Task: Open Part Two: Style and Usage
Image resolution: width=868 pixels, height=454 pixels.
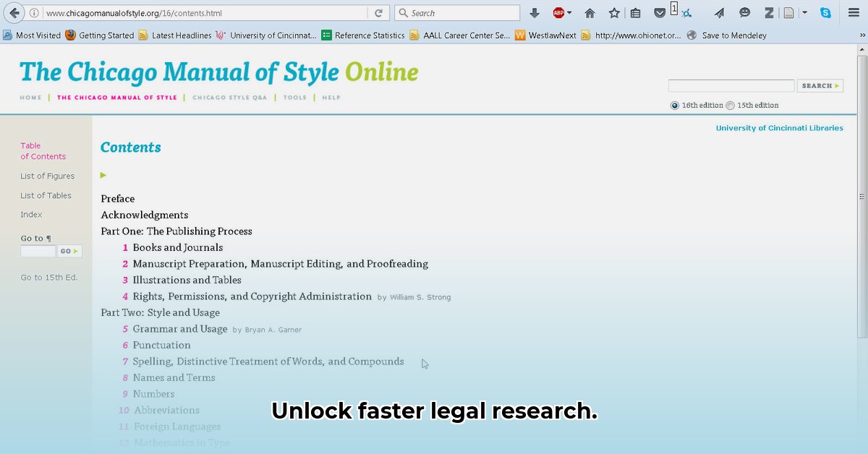Action: click(x=161, y=312)
